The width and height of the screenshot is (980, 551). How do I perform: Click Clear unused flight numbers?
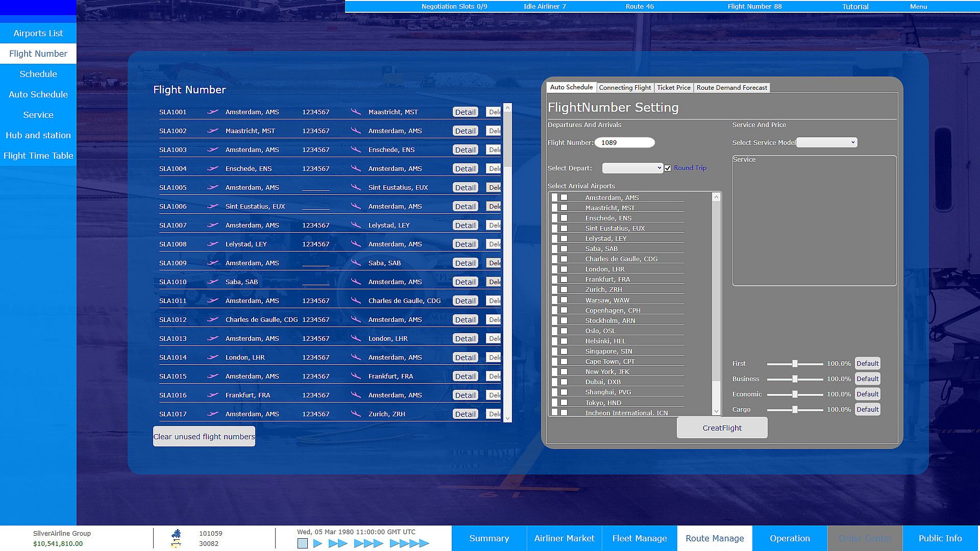tap(204, 437)
